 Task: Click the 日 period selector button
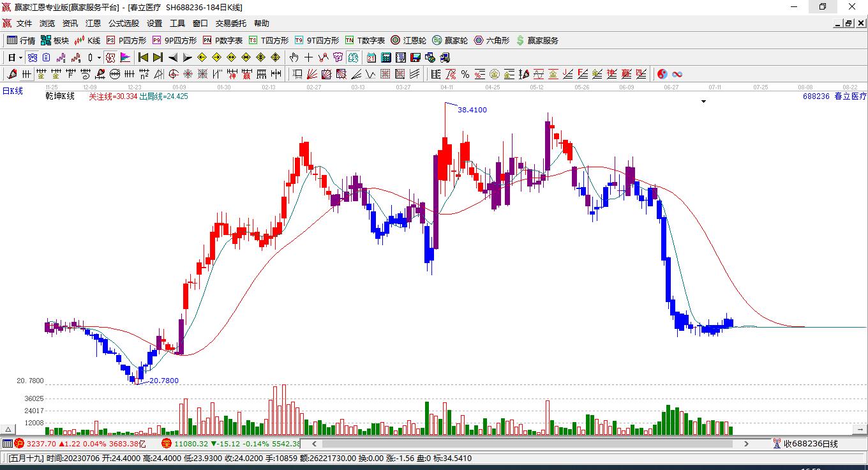coord(11,57)
